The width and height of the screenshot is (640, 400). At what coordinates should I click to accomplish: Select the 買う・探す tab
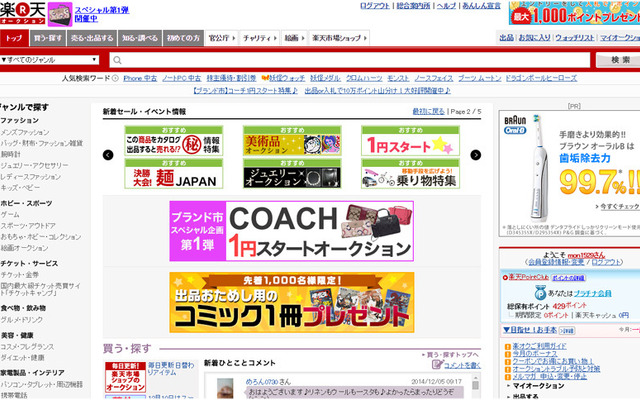(48, 38)
